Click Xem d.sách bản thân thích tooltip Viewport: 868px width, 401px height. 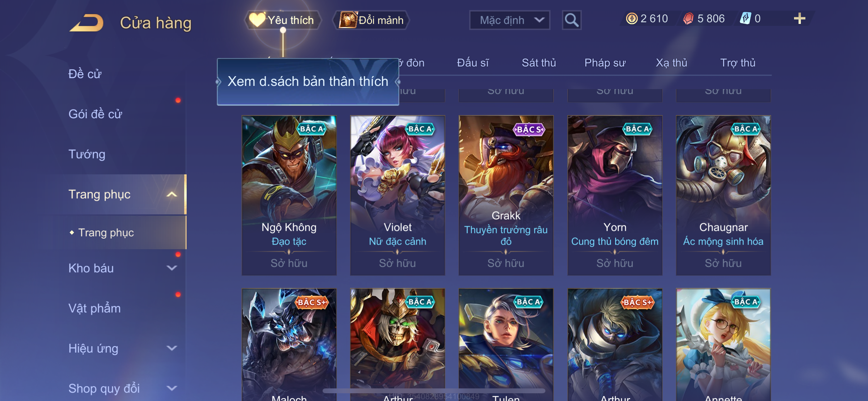(x=308, y=82)
